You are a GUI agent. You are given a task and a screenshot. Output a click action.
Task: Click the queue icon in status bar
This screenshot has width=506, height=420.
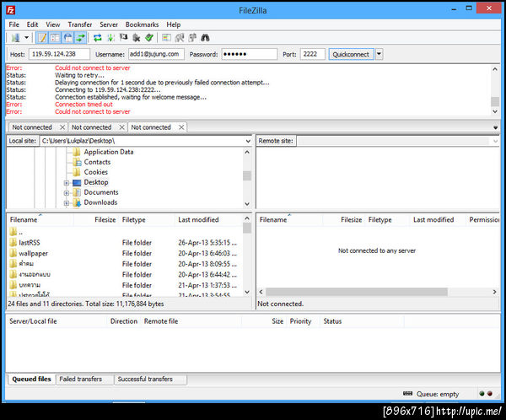pos(407,394)
